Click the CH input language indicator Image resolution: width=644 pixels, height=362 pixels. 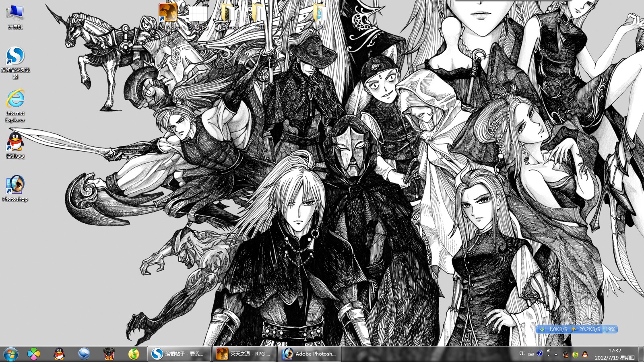click(522, 354)
